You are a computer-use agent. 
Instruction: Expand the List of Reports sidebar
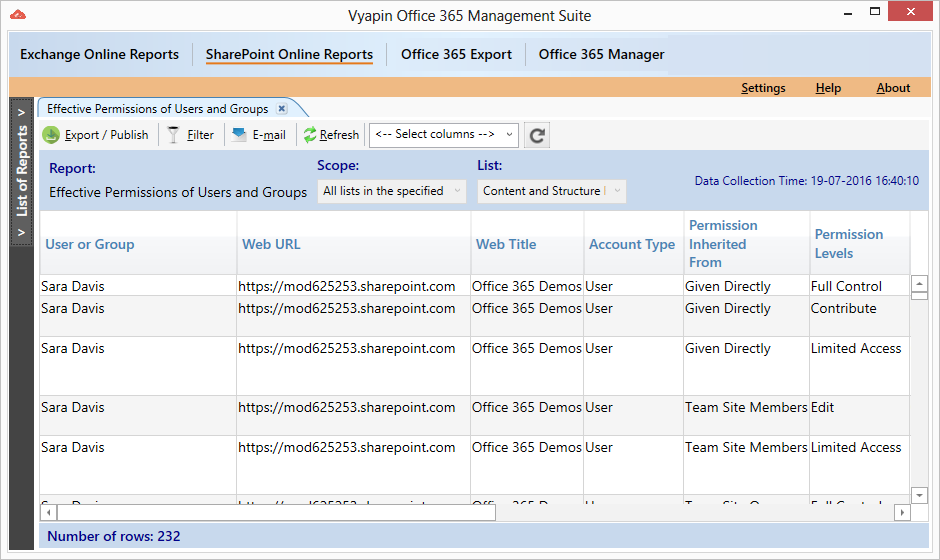point(22,171)
